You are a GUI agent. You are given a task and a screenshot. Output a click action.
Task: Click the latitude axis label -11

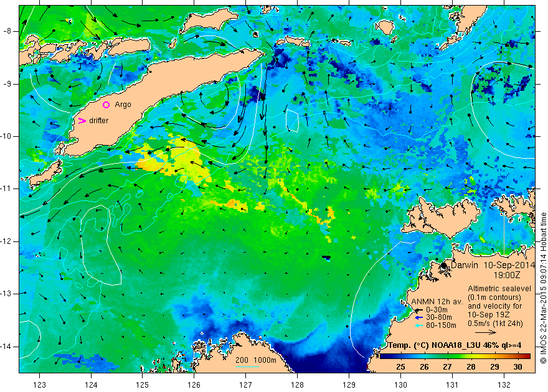(x=6, y=189)
